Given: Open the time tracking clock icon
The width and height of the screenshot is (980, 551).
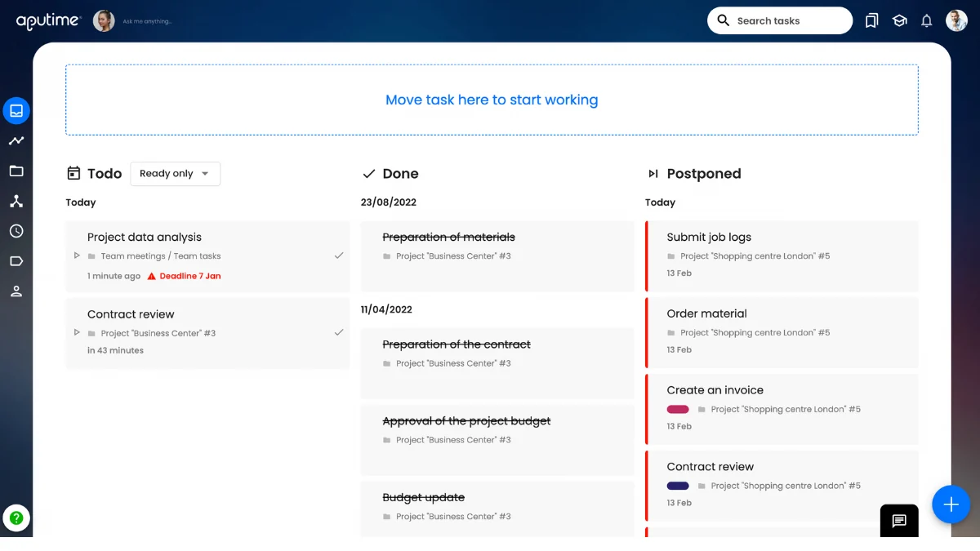Looking at the screenshot, I should tap(16, 231).
